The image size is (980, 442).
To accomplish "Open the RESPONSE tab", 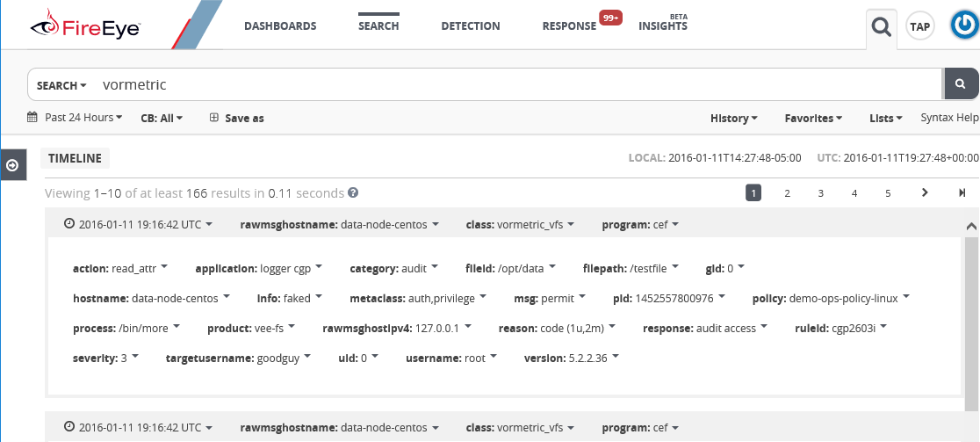I will tap(569, 26).
